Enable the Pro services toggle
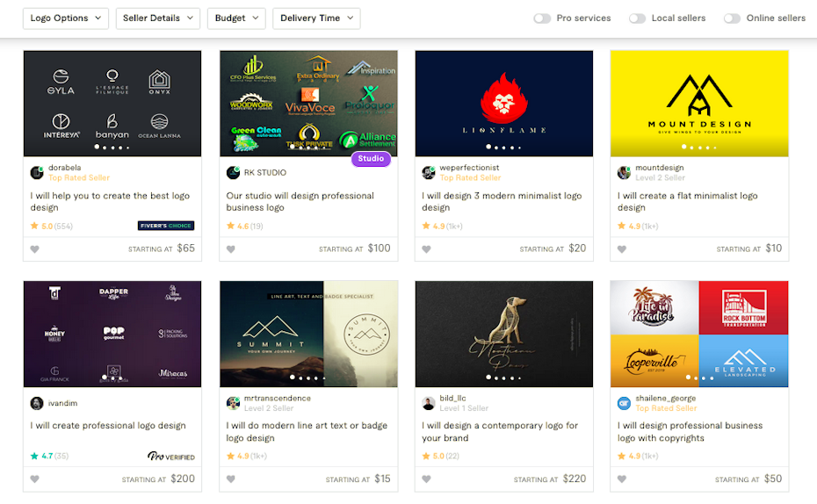 point(542,18)
